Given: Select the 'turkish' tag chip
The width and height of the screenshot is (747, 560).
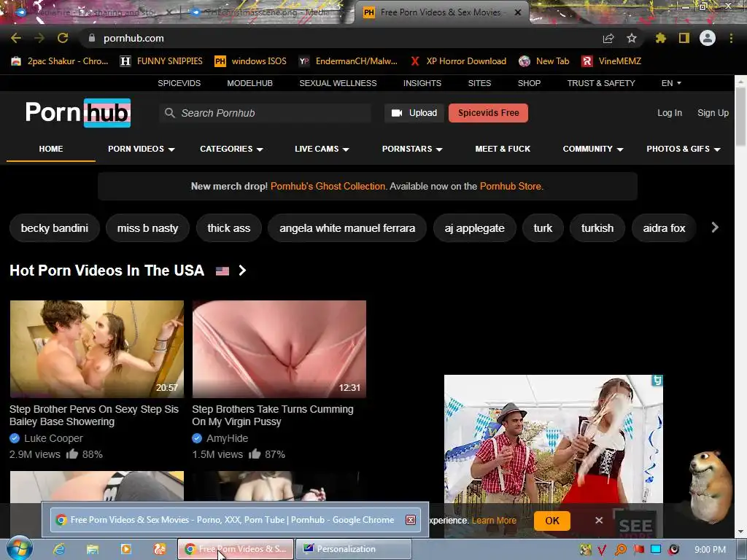Looking at the screenshot, I should point(597,228).
